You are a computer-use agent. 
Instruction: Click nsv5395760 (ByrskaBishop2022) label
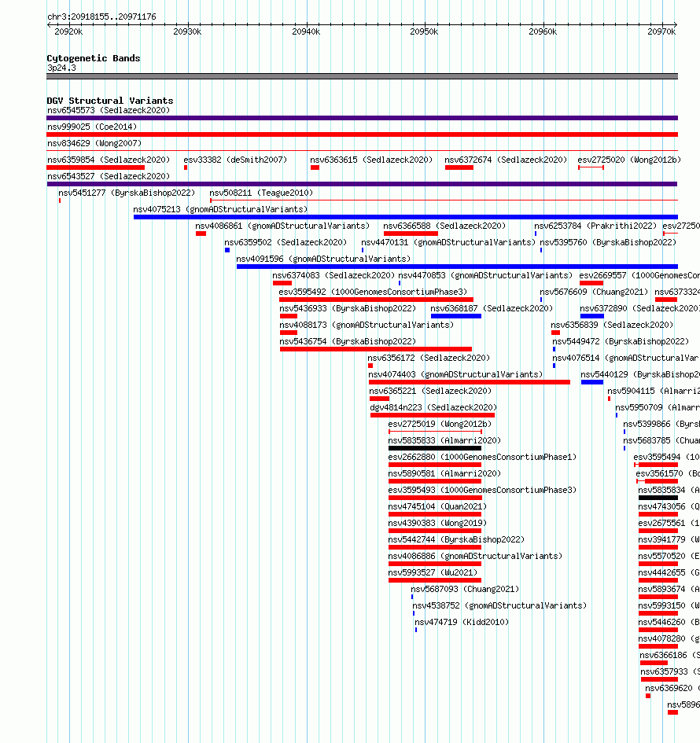tap(608, 243)
